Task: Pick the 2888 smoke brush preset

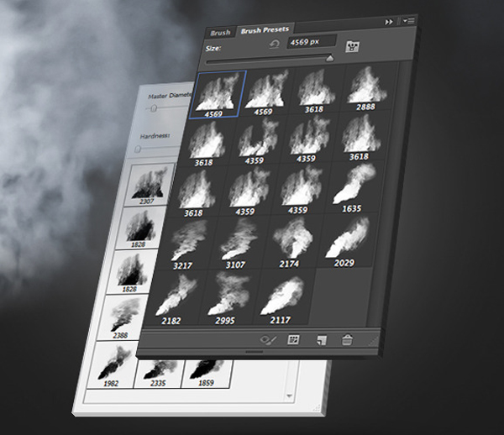Action: click(367, 88)
